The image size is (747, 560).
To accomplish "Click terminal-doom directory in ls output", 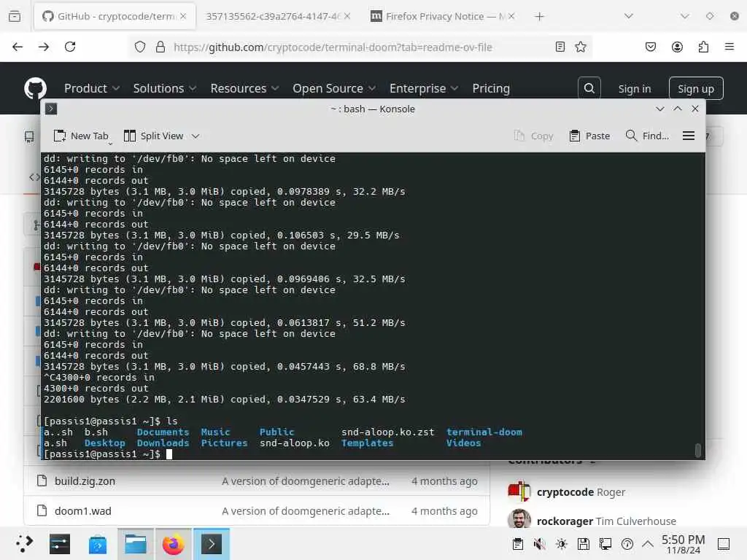I will 484,432.
